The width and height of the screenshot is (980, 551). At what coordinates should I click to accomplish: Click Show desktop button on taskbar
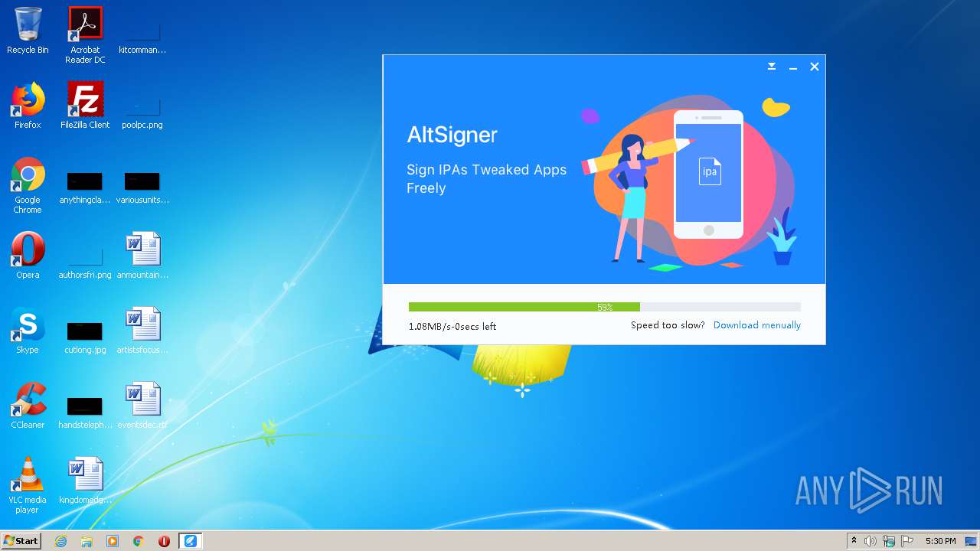971,541
